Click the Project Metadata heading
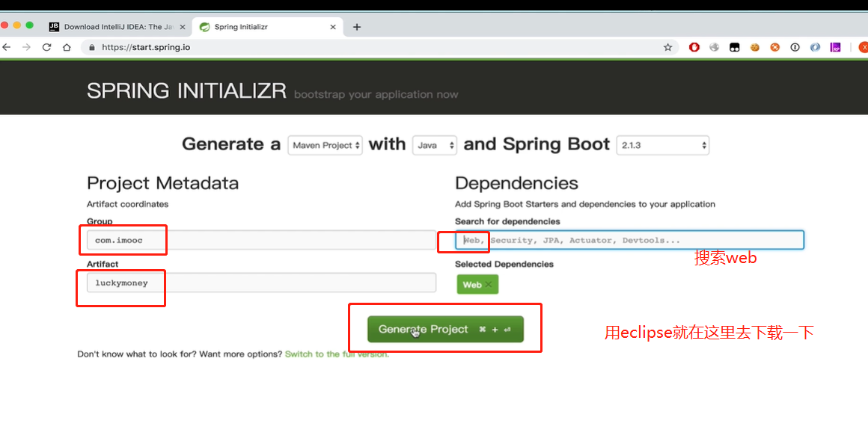 (x=163, y=183)
